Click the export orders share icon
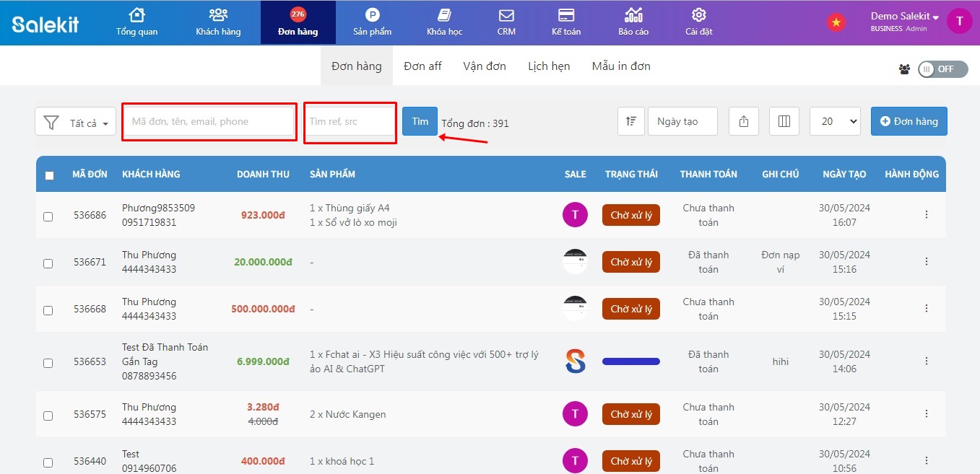Image resolution: width=980 pixels, height=474 pixels. coord(744,121)
